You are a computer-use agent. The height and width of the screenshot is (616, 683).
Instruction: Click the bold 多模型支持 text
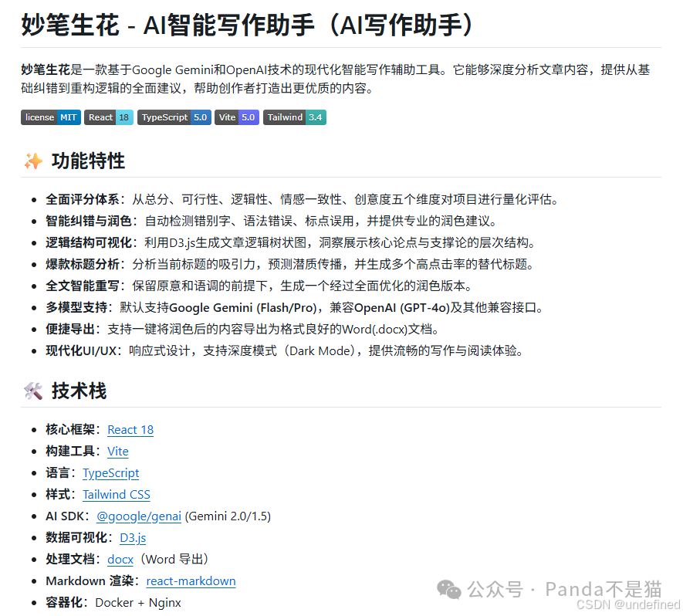76,307
